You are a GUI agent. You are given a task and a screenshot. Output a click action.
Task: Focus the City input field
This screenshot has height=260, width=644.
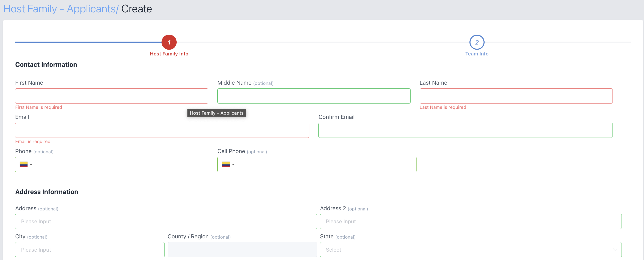click(x=90, y=250)
